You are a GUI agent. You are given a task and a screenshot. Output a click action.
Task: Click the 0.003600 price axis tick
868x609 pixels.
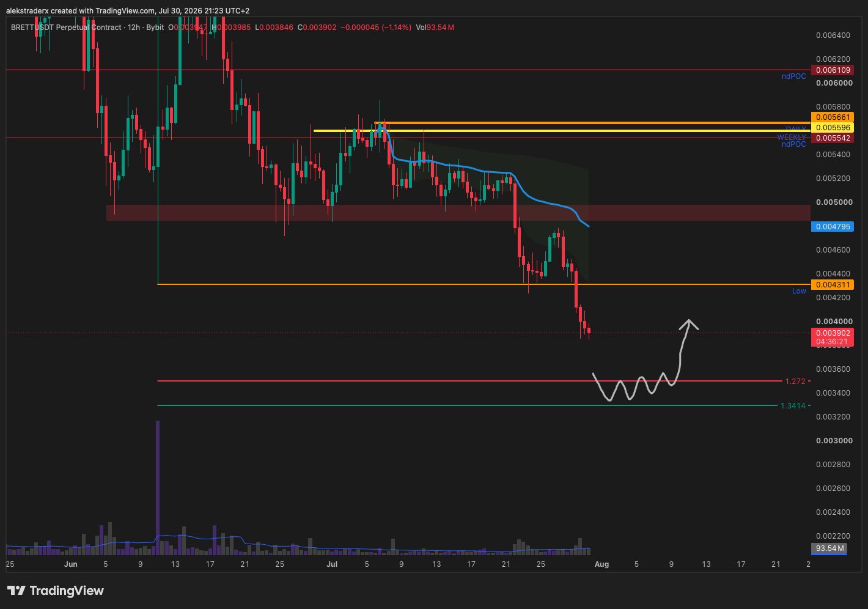pos(833,369)
